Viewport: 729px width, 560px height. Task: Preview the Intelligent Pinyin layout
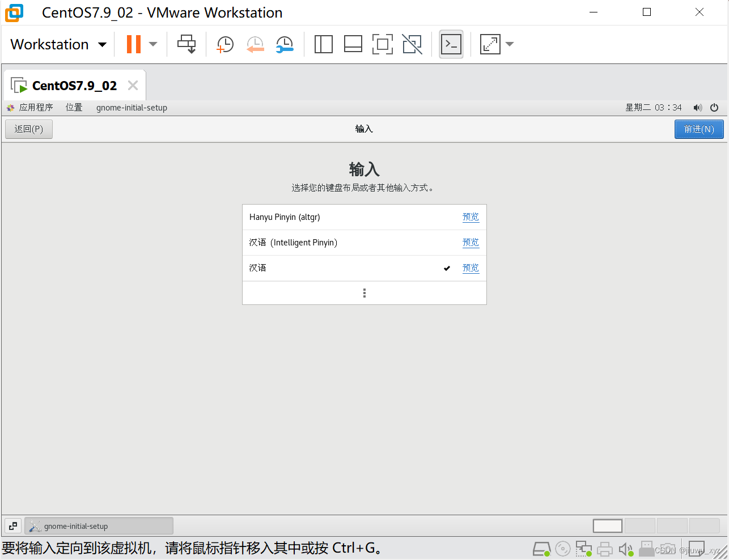(x=471, y=243)
